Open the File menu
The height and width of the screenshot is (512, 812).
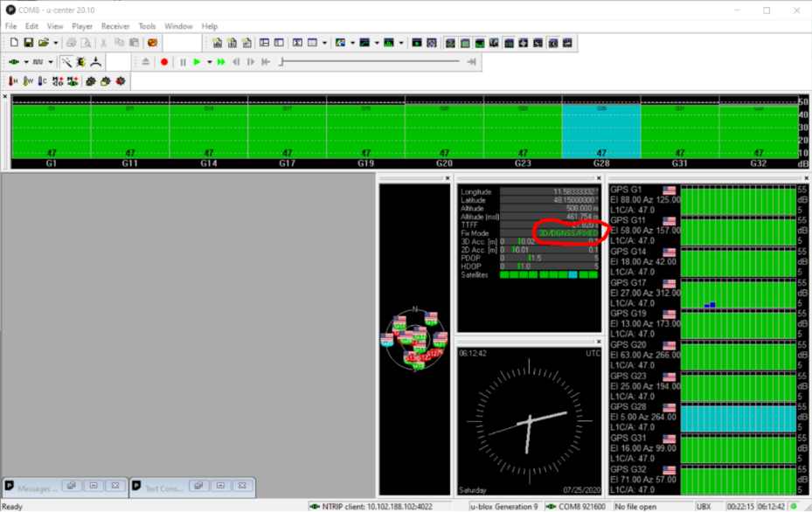click(x=10, y=26)
